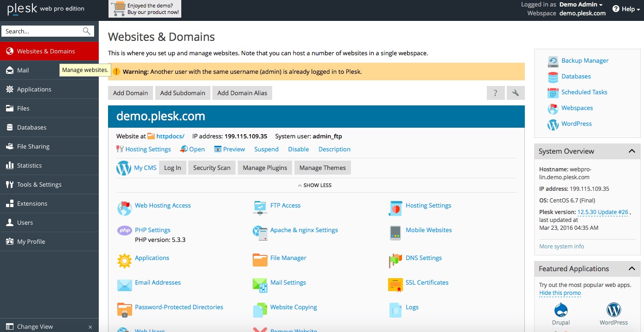This screenshot has width=644, height=332.
Task: Collapse the Featured Applications panel
Action: [x=631, y=269]
